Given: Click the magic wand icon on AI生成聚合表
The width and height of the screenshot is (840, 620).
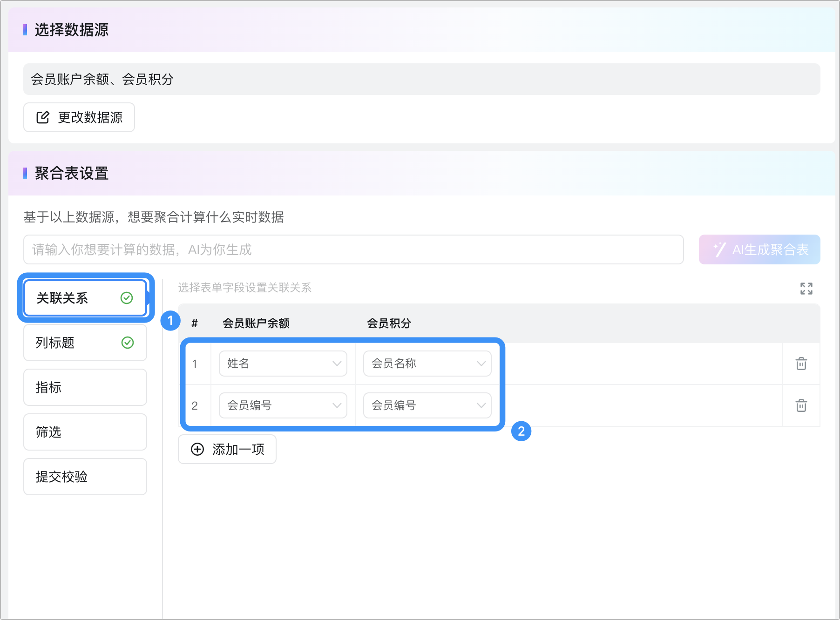Looking at the screenshot, I should tap(719, 249).
